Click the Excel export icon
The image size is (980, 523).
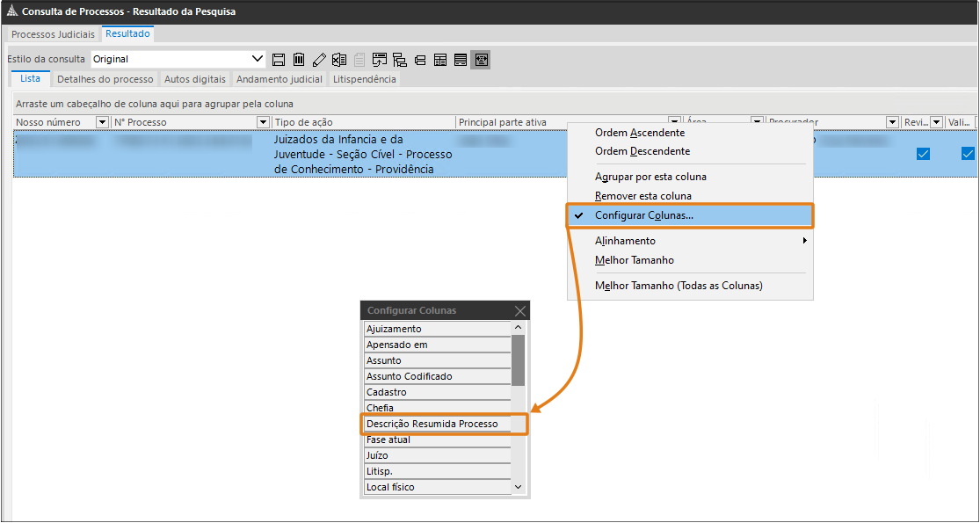click(x=339, y=60)
